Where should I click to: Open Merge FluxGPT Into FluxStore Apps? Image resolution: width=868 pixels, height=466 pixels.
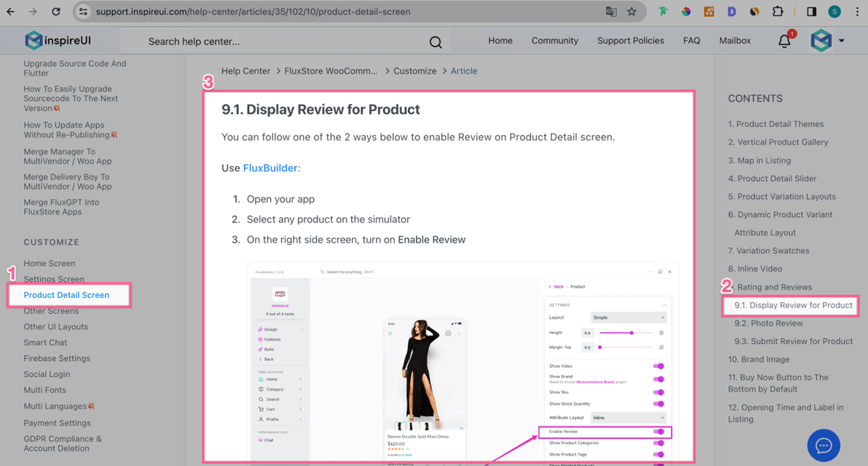click(61, 207)
